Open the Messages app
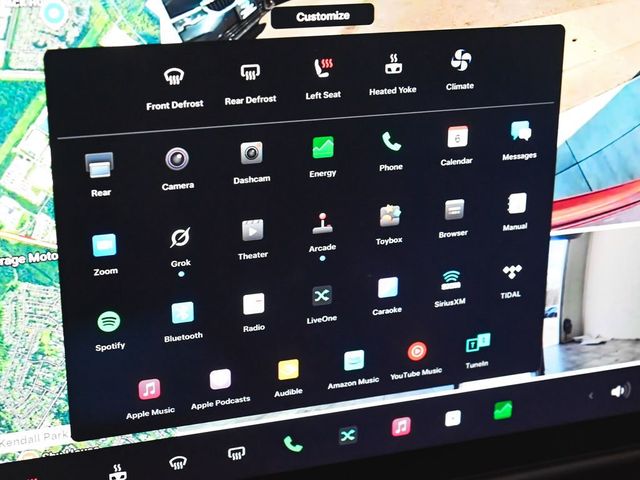640x480 pixels. (520, 131)
